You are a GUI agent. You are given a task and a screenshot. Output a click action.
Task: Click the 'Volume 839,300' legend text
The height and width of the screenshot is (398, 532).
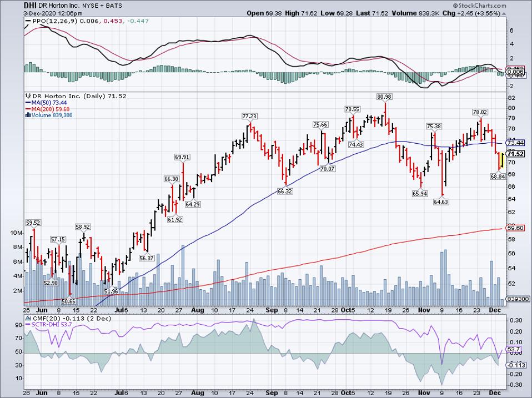point(52,115)
